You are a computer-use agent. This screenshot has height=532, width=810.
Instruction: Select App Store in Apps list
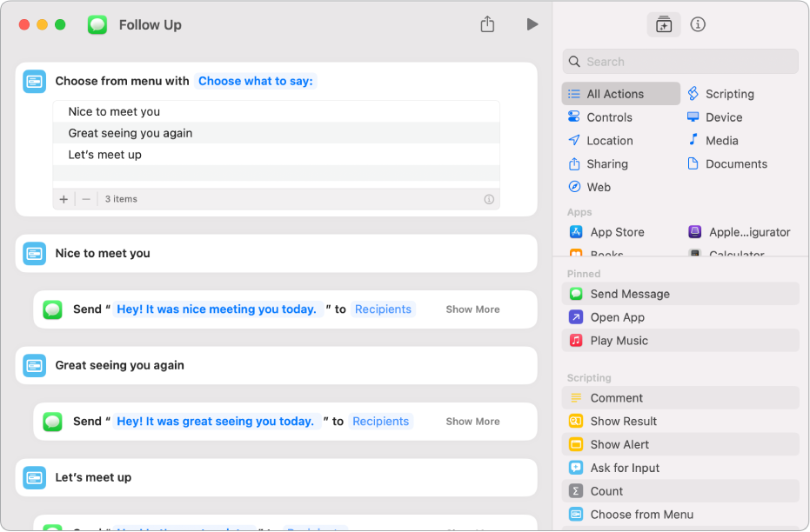point(607,232)
